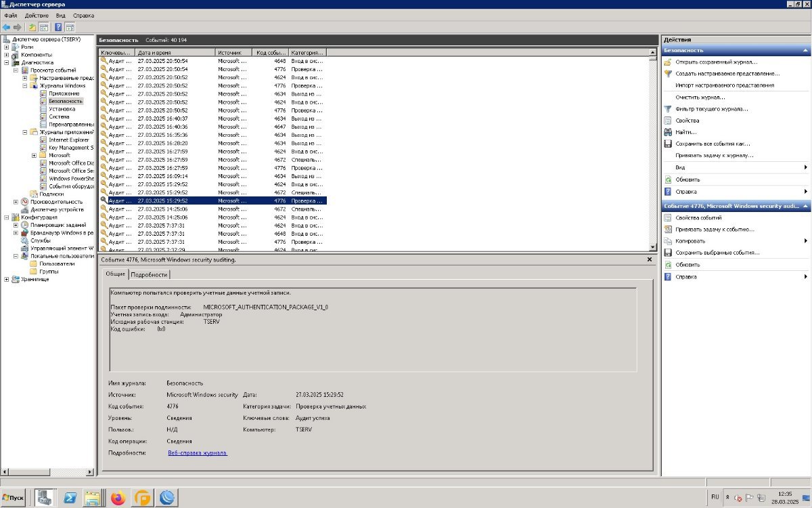Collapse the Журналы Windows node

tap(25, 85)
